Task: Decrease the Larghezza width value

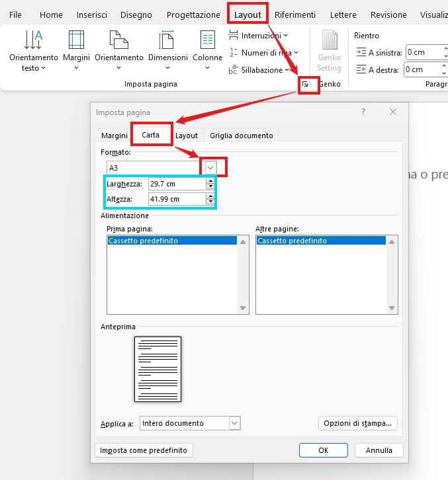Action: click(x=210, y=186)
